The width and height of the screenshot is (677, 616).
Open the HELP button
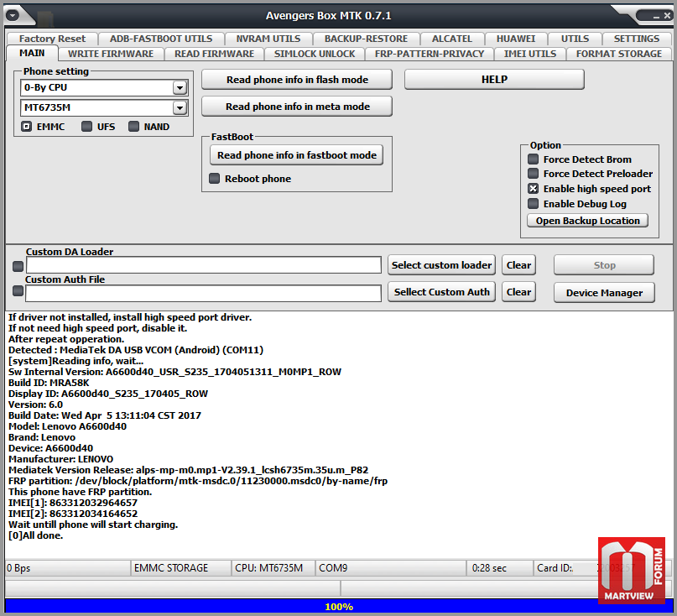[494, 80]
